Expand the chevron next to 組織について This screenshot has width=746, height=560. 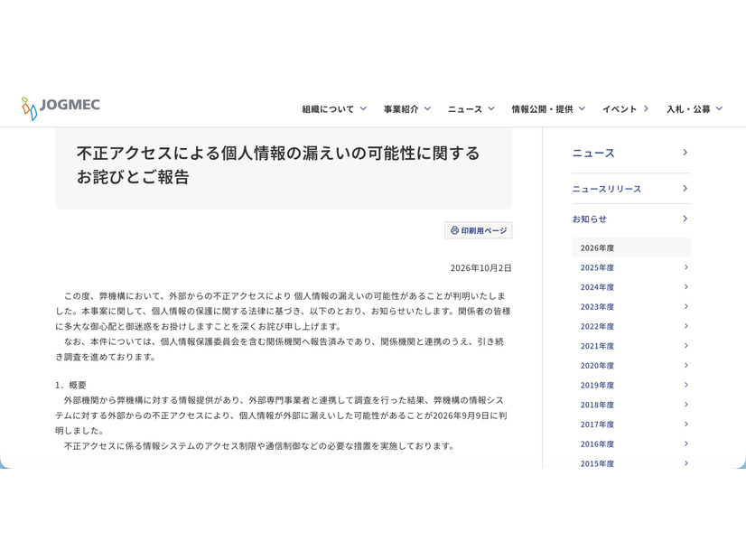click(x=363, y=108)
